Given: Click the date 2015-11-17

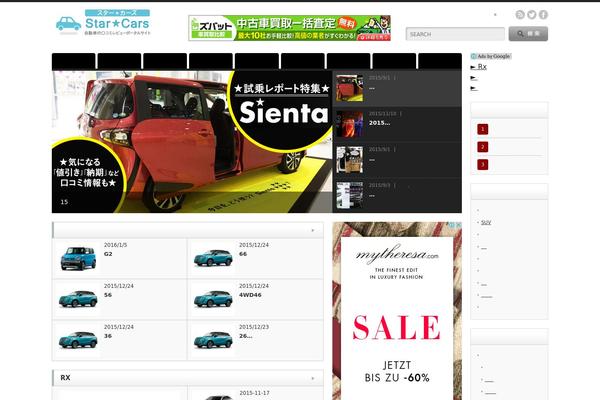Looking at the screenshot, I should pyautogui.click(x=254, y=393).
